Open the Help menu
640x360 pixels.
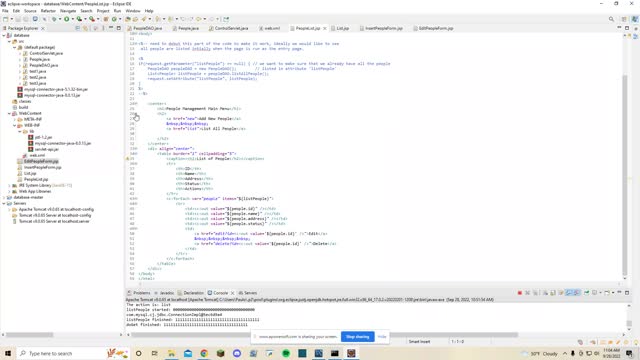149,11
